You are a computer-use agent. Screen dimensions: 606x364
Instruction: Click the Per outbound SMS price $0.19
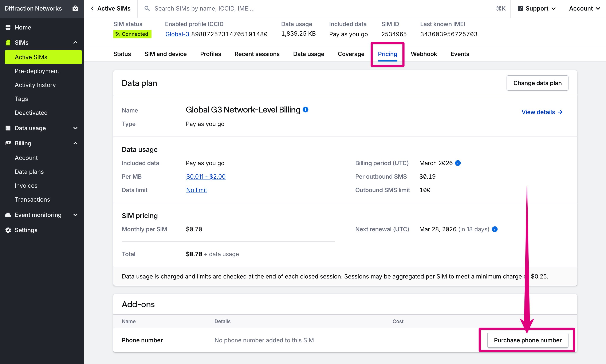[427, 177]
